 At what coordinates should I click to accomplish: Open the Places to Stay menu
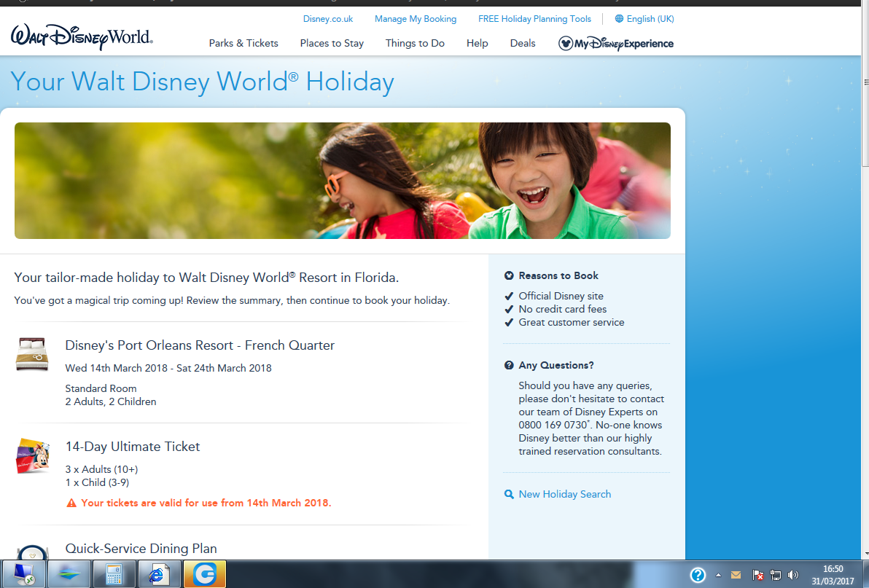click(x=332, y=43)
